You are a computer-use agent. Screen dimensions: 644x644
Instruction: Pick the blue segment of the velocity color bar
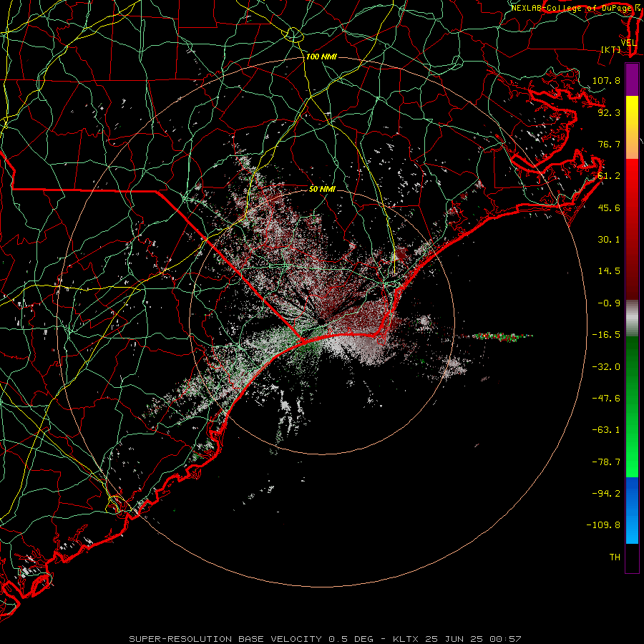(x=632, y=509)
